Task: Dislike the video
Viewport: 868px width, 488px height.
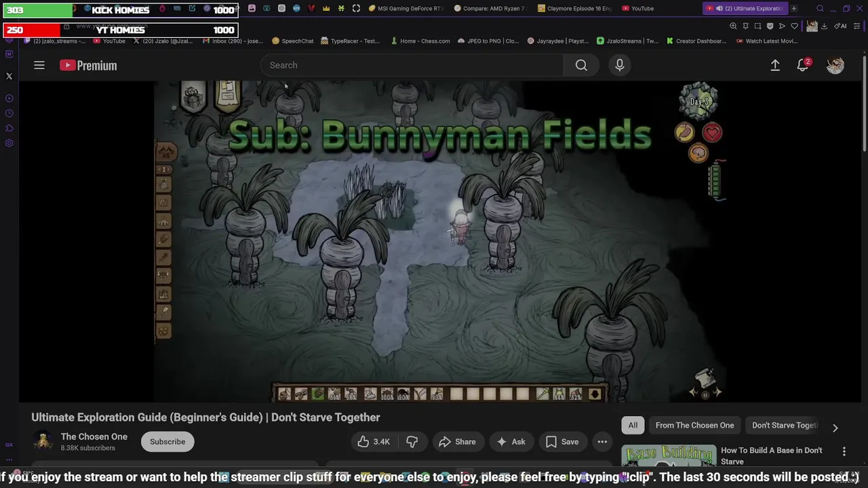Action: tap(412, 442)
